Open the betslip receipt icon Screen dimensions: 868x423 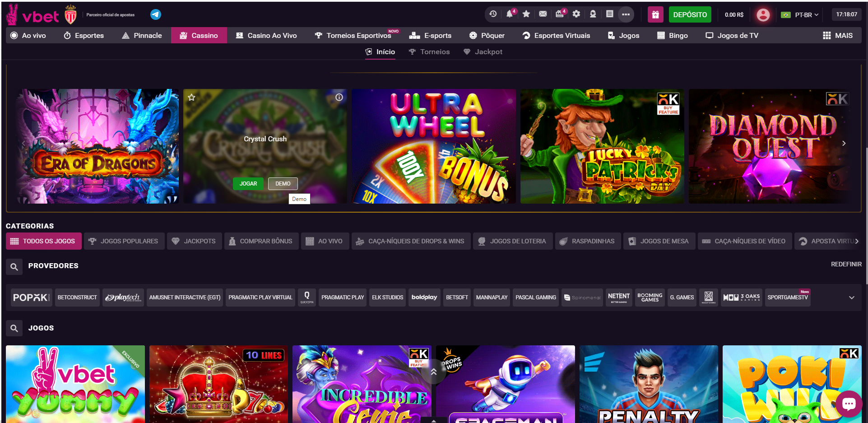pyautogui.click(x=610, y=14)
